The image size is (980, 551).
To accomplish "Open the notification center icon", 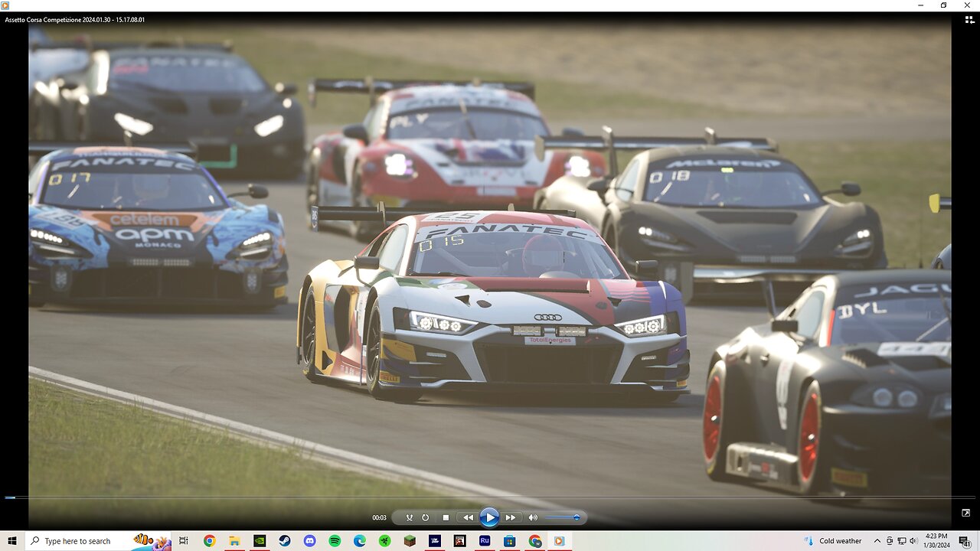I will tap(966, 541).
